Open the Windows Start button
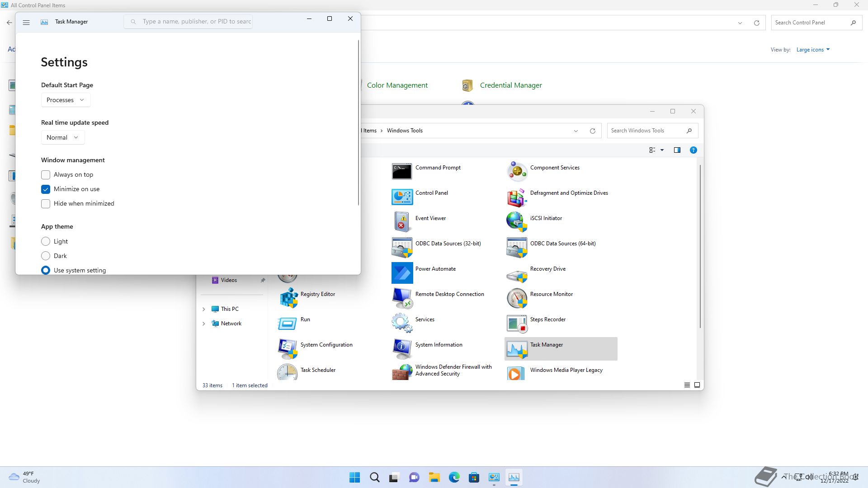 tap(355, 477)
